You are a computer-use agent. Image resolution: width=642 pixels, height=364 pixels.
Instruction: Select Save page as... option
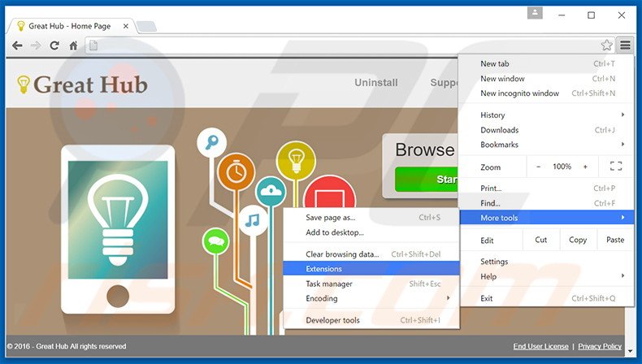click(371, 218)
